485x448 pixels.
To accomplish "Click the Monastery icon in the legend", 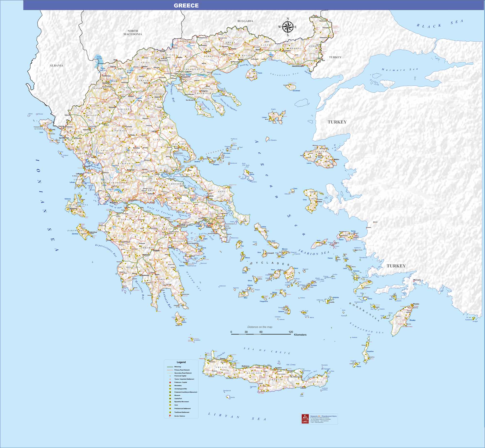I will (x=170, y=386).
